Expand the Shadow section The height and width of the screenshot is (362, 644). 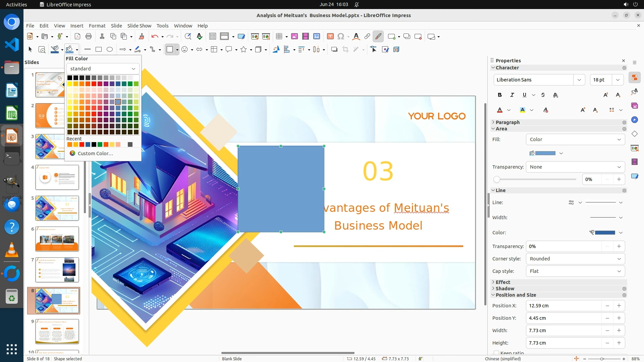(505, 289)
